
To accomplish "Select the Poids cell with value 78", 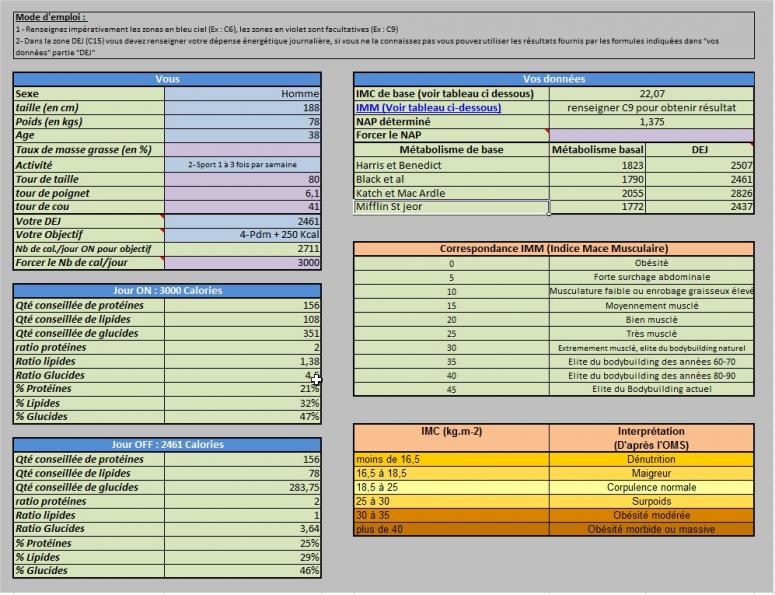I will pos(243,122).
